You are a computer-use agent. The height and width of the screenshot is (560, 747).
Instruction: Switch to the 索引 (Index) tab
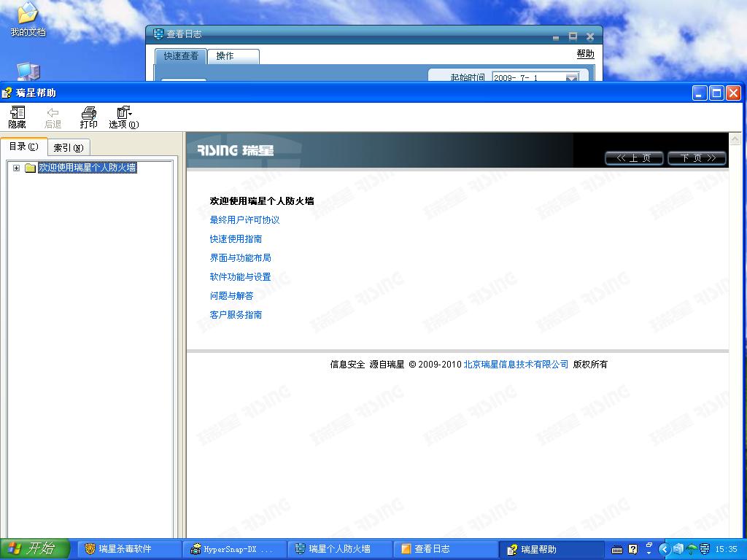pos(69,147)
